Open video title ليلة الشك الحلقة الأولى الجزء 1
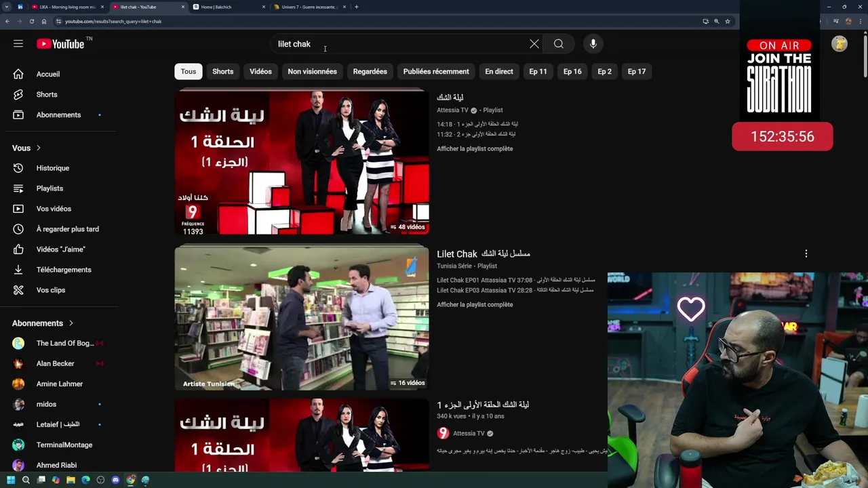 (x=483, y=405)
